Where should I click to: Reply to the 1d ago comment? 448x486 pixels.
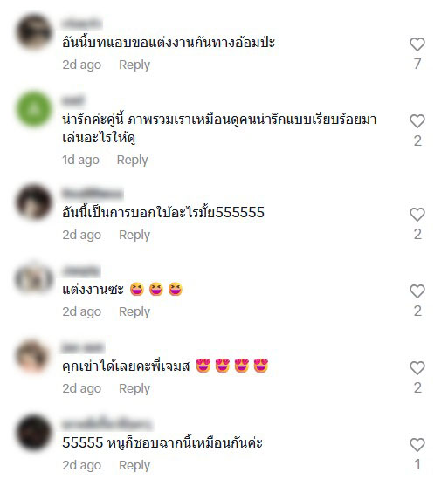132,160
